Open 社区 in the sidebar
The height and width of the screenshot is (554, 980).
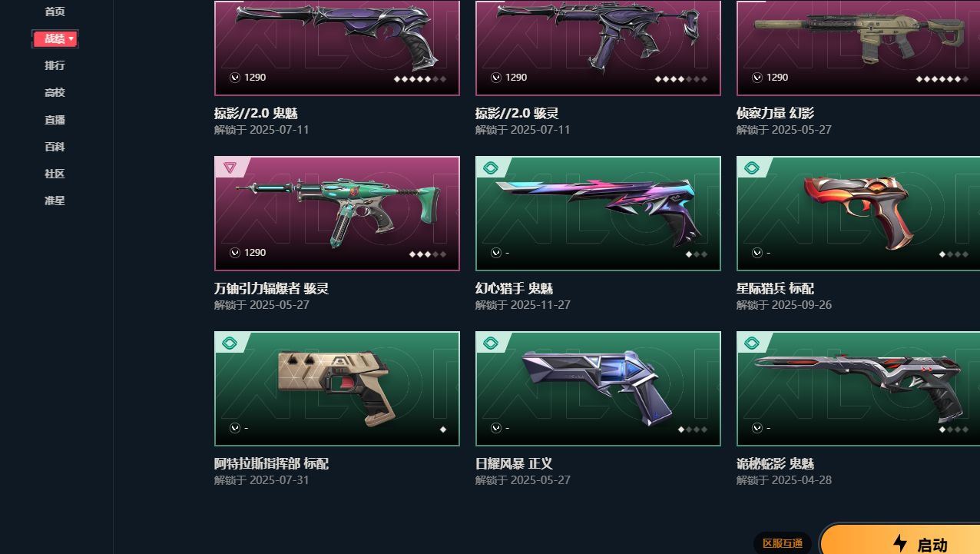55,174
